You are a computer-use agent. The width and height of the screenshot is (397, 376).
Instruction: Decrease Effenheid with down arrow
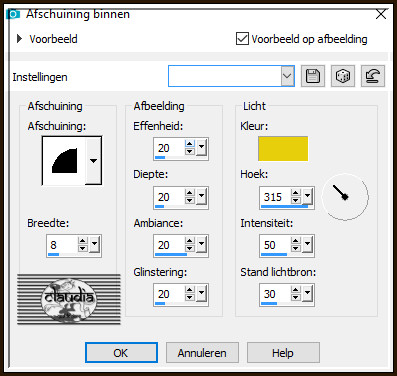point(190,151)
